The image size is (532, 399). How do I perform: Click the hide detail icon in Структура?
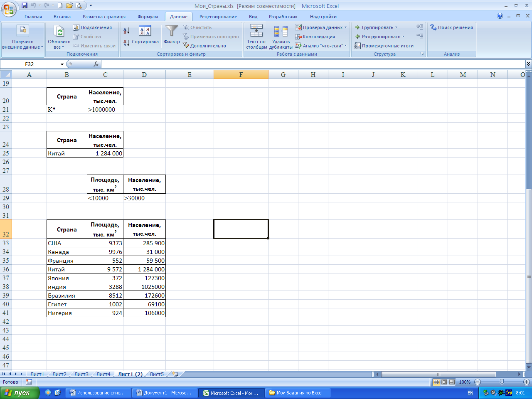tap(420, 36)
